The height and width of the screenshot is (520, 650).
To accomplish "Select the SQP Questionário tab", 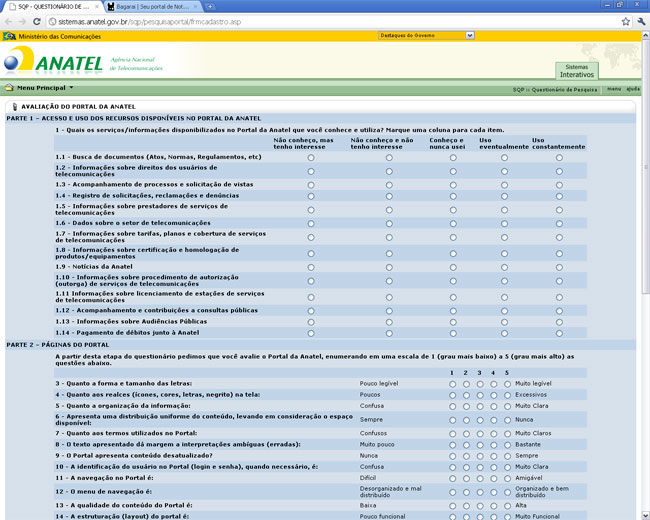I will coord(53,7).
